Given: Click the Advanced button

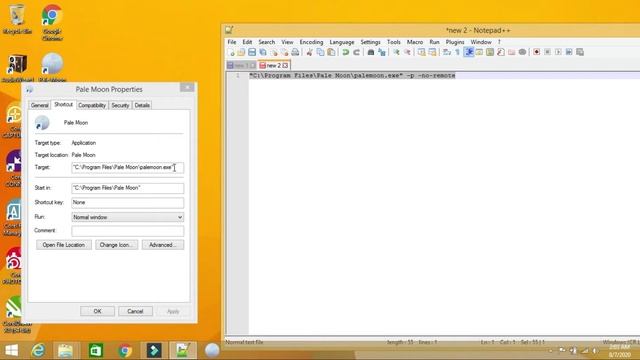Looking at the screenshot, I should [163, 245].
